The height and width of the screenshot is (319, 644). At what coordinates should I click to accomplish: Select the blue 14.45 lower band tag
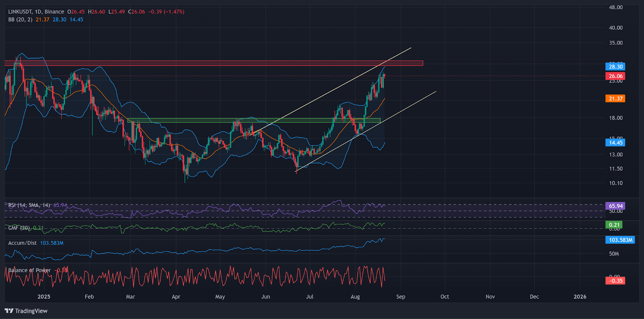615,143
